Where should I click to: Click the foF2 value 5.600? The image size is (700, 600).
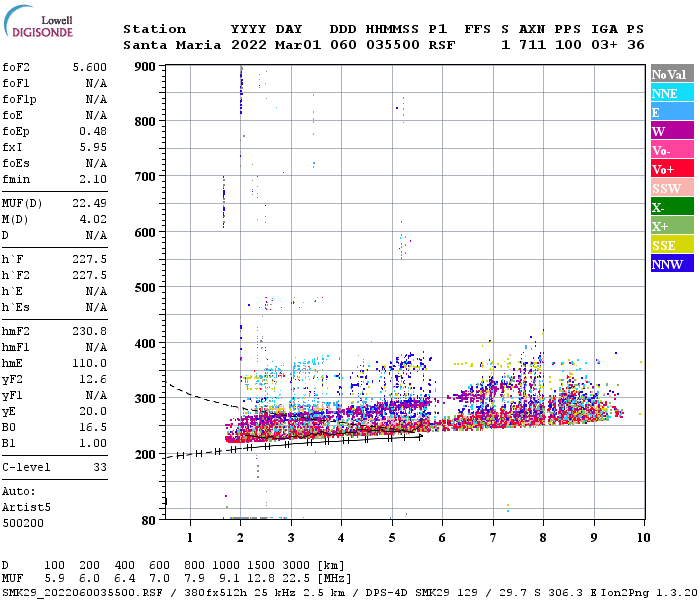click(90, 67)
